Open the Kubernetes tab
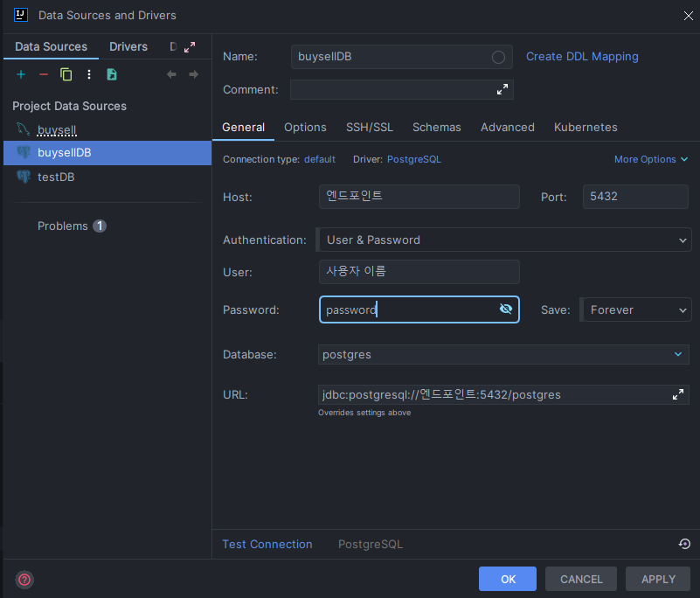 pyautogui.click(x=586, y=128)
